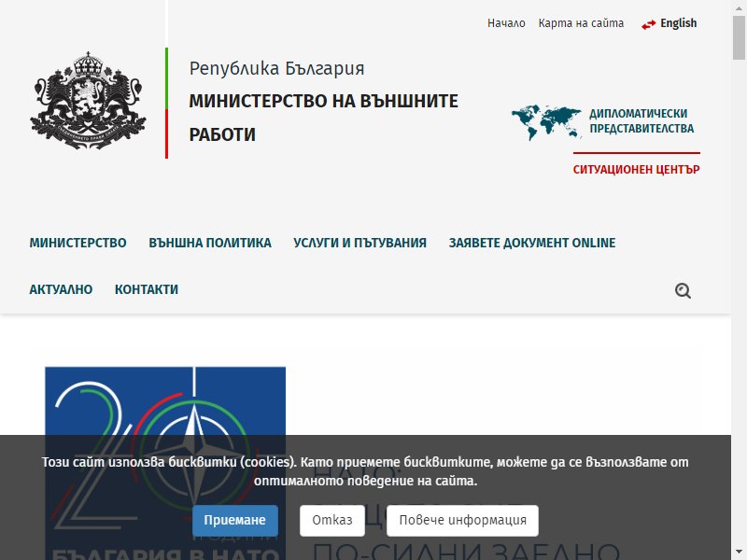
Task: Click the 20 years Bulgaria in NATO banner image
Action: pyautogui.click(x=165, y=463)
